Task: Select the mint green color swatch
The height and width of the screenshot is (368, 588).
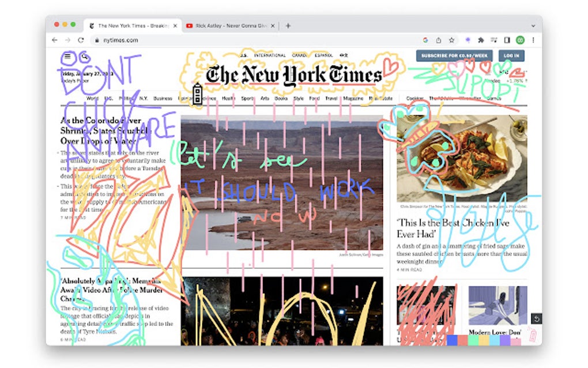Action: tap(473, 341)
